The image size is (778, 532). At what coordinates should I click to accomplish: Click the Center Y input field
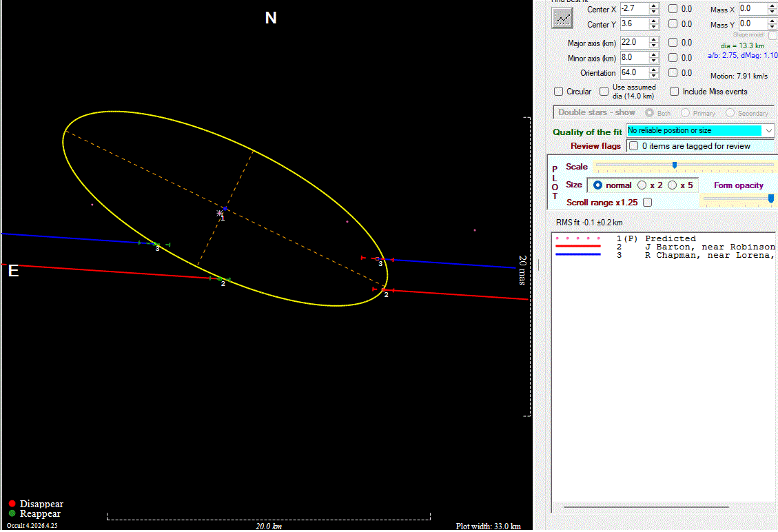tap(635, 24)
